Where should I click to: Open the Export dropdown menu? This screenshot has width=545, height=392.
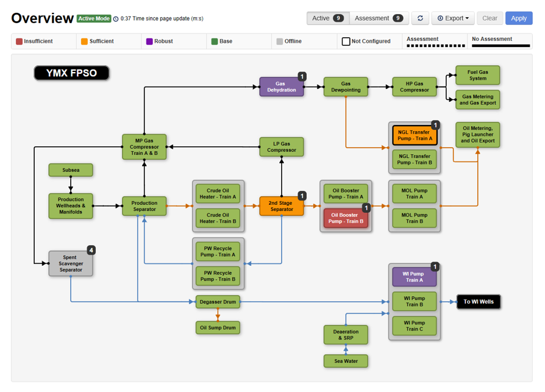tap(453, 18)
